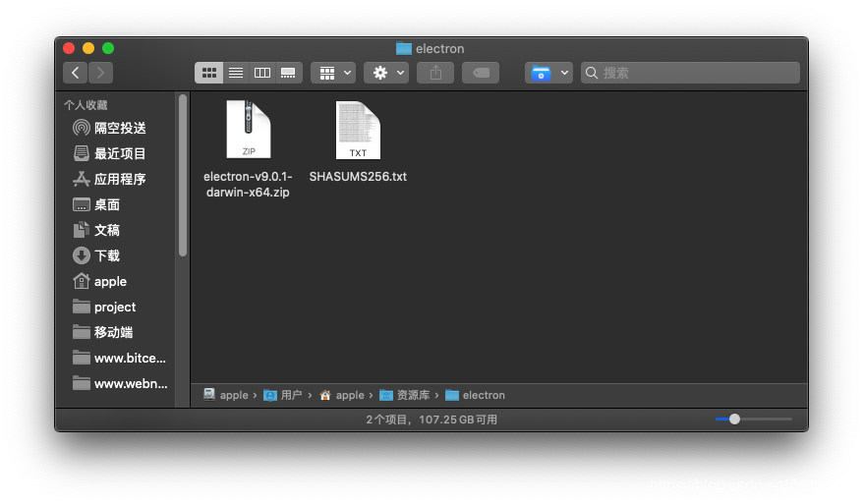The height and width of the screenshot is (504, 863).
Task: Open the www.bitce... folder in sidebar
Action: pyautogui.click(x=120, y=359)
